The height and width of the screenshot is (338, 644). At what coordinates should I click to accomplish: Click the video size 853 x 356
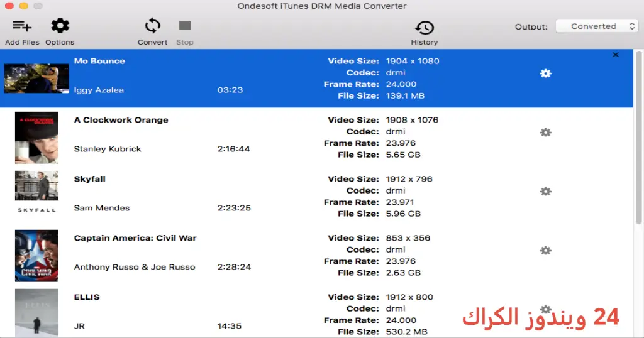(408, 238)
